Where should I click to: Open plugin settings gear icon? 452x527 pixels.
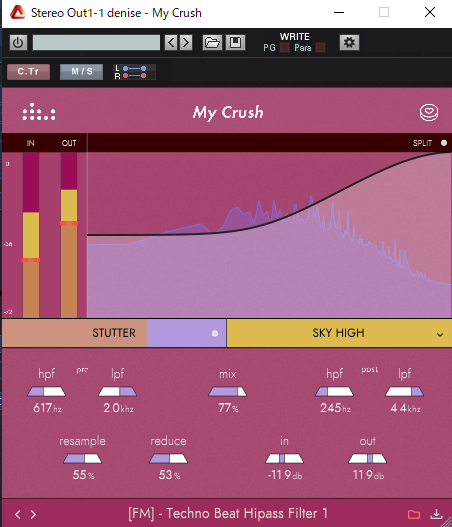click(x=349, y=43)
